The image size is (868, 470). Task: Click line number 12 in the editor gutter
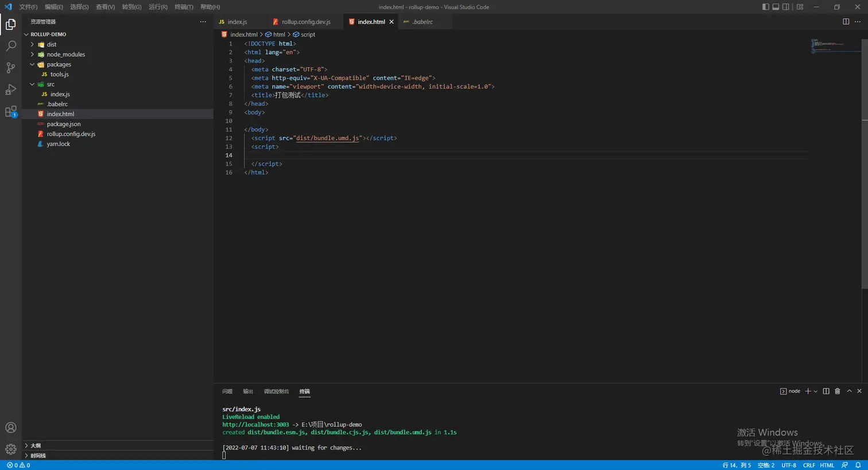click(x=229, y=138)
